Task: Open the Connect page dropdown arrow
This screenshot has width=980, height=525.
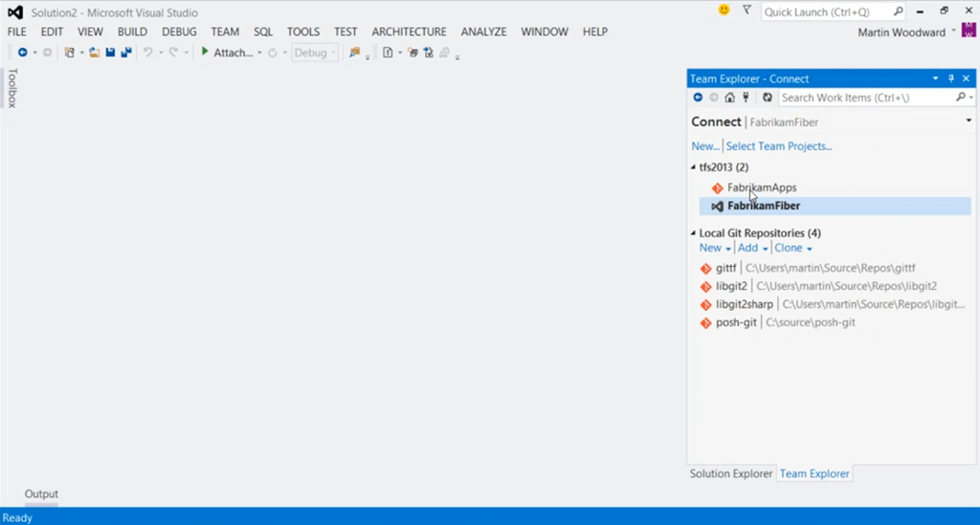Action: 969,120
